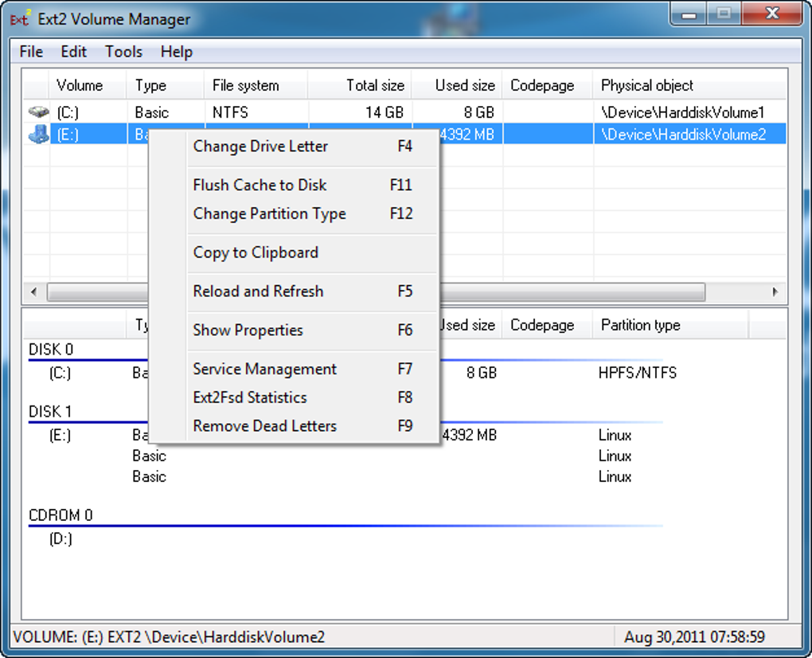Click the date and time in status bar
This screenshot has height=658, width=812.
tap(694, 636)
